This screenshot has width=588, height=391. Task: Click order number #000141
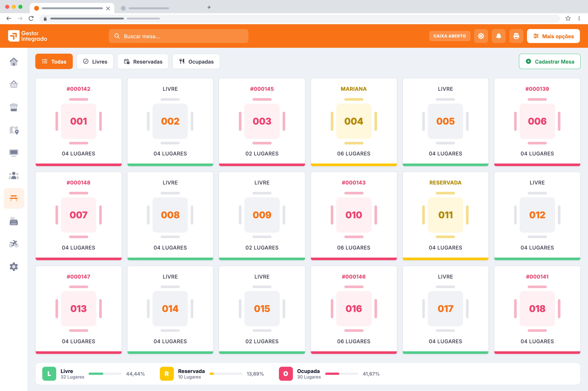coord(537,277)
